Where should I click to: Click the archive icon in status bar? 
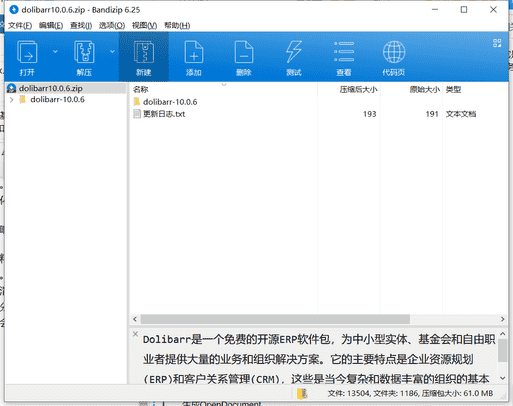pyautogui.click(x=302, y=394)
